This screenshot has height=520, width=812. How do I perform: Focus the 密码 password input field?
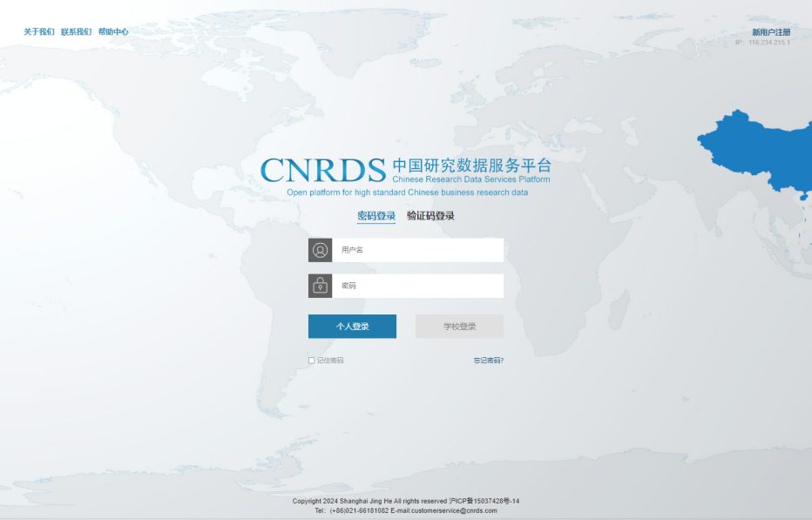[x=417, y=286]
